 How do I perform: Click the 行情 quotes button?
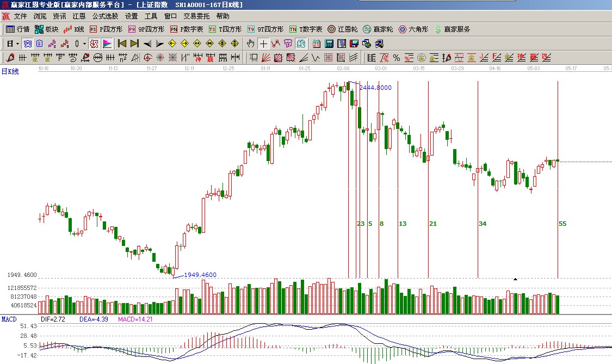(17, 29)
